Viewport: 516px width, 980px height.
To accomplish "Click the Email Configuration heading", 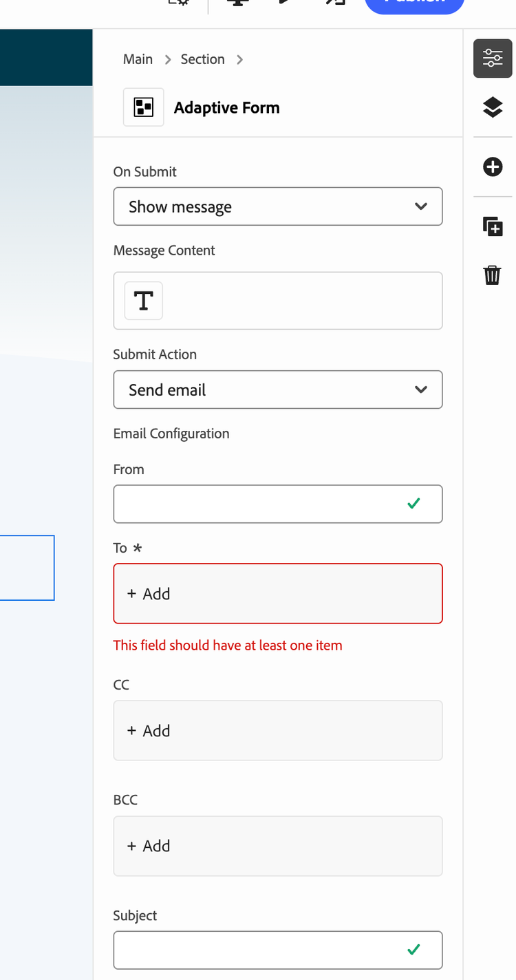I will [171, 434].
